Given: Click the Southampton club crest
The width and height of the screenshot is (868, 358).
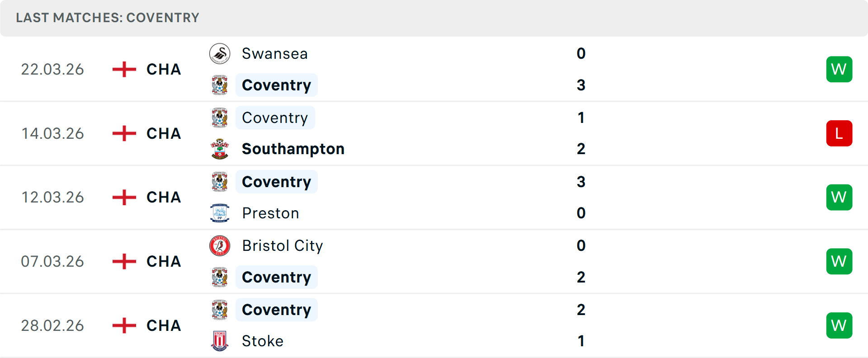Looking at the screenshot, I should click(x=220, y=149).
